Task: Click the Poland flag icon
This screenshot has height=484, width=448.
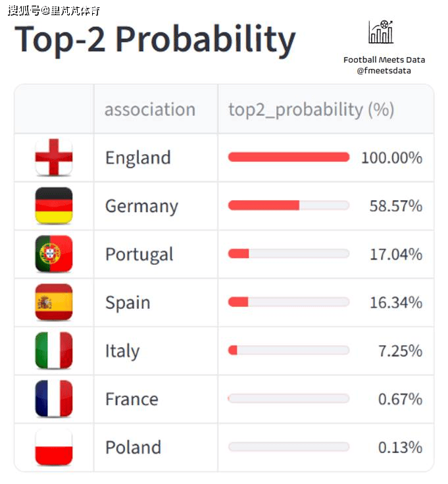Action: coord(54,447)
